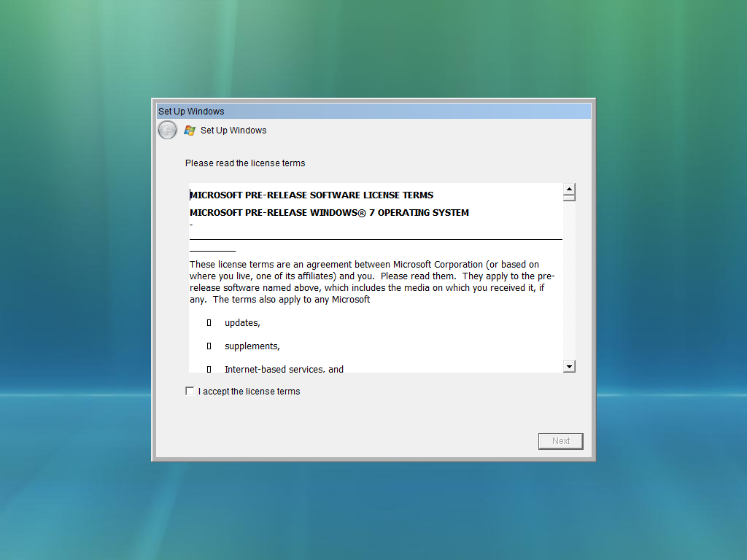
Task: Click the bullet marker before 'updates,'
Action: click(209, 322)
